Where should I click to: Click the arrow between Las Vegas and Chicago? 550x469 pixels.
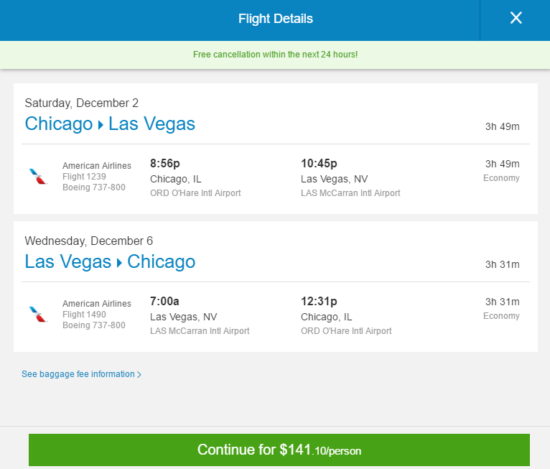point(119,263)
